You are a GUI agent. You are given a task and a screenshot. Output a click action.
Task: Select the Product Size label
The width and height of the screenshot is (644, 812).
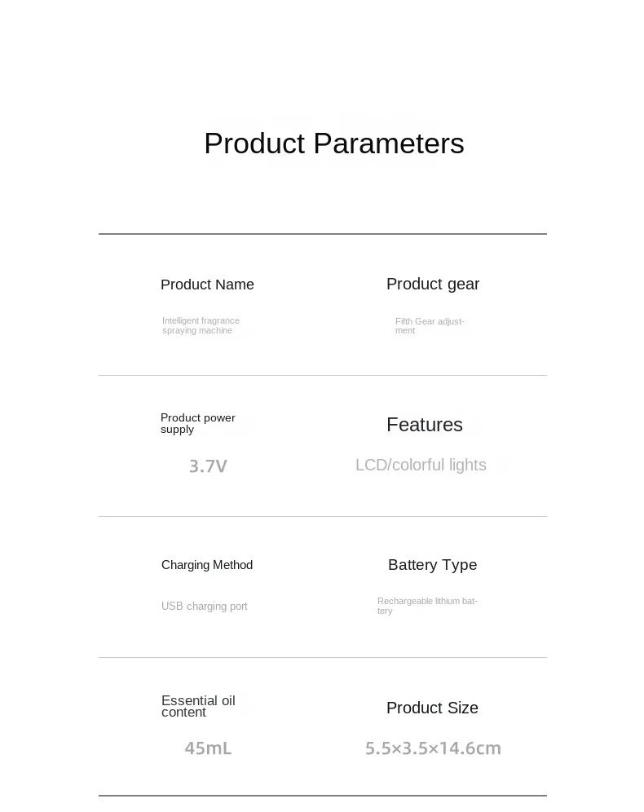432,708
